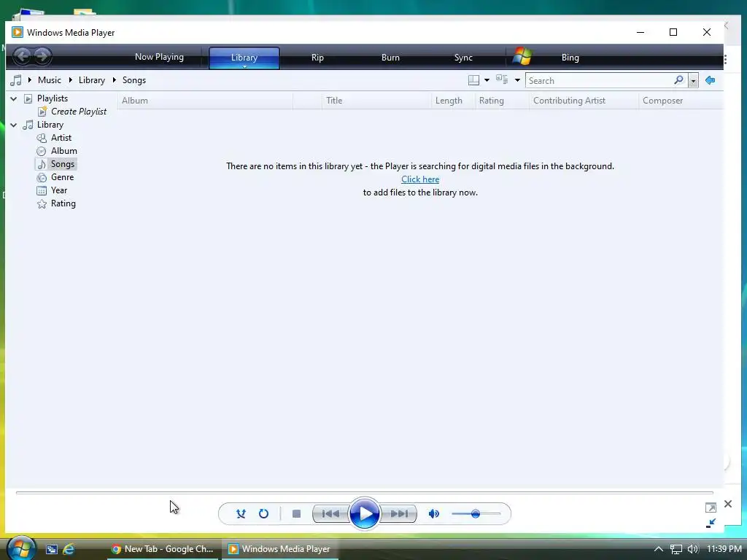Turn repeat on
The width and height of the screenshot is (747, 560).
click(x=263, y=513)
